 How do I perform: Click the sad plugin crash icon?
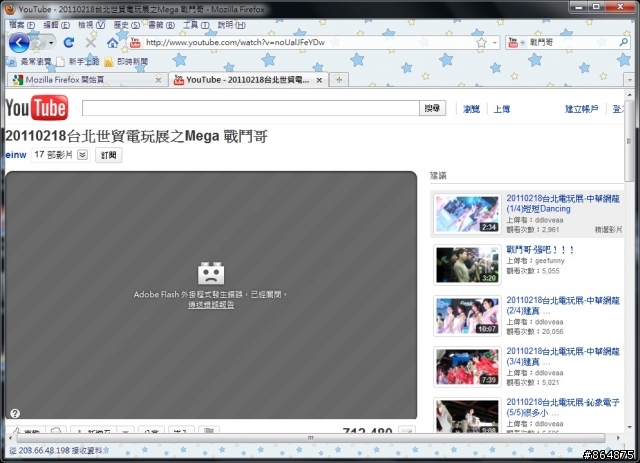click(211, 273)
